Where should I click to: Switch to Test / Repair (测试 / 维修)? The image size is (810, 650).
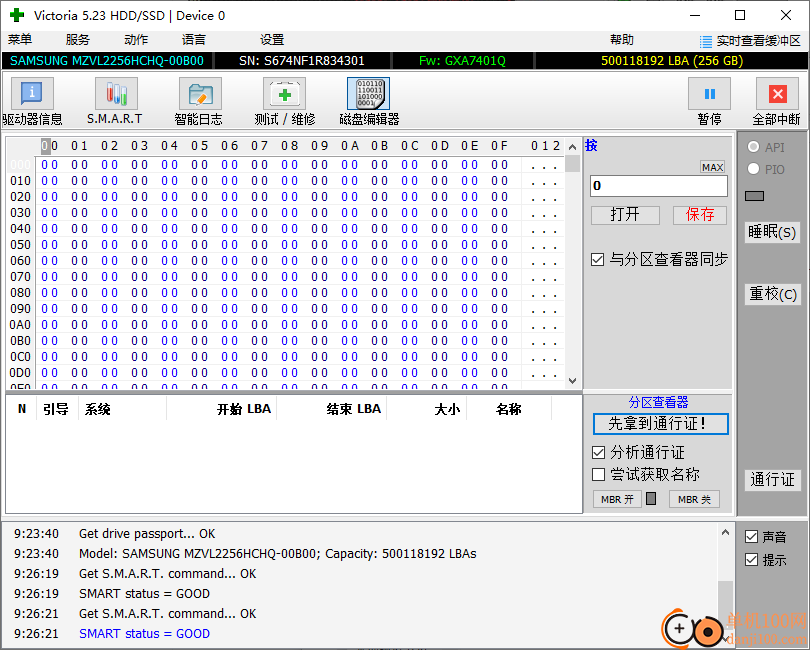(x=285, y=102)
